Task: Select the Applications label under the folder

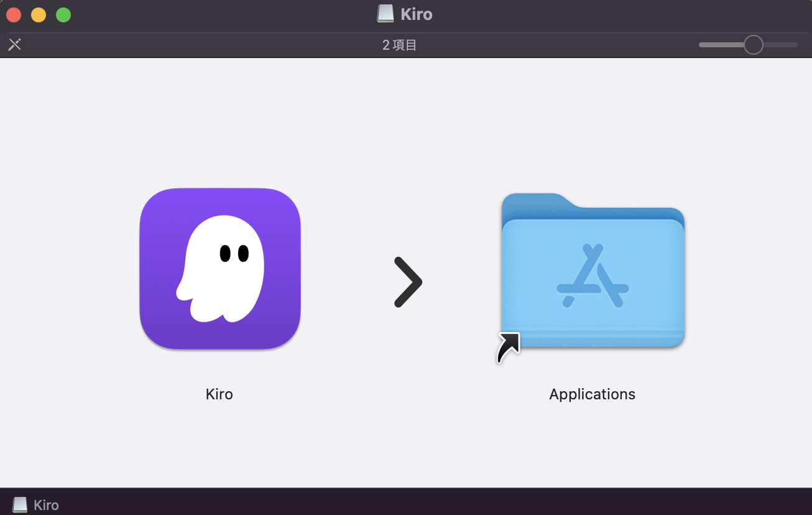Action: pos(592,394)
